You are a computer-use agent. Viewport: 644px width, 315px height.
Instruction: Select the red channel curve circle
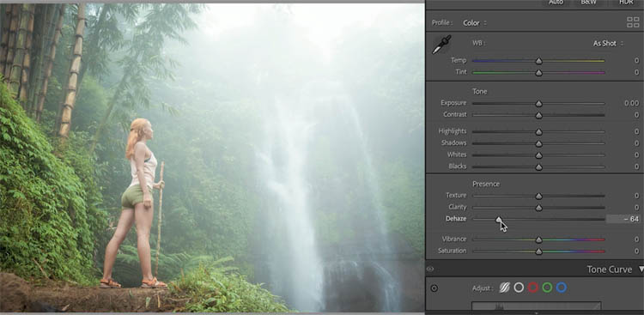click(x=533, y=288)
